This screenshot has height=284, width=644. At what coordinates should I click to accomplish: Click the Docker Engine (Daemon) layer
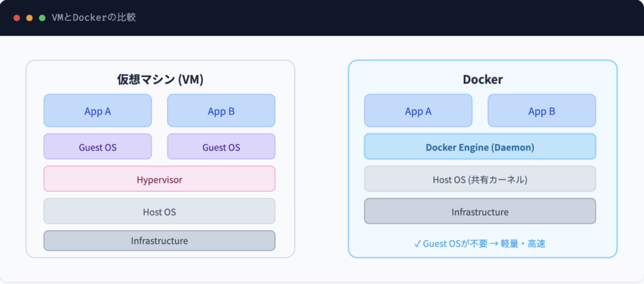coord(480,147)
